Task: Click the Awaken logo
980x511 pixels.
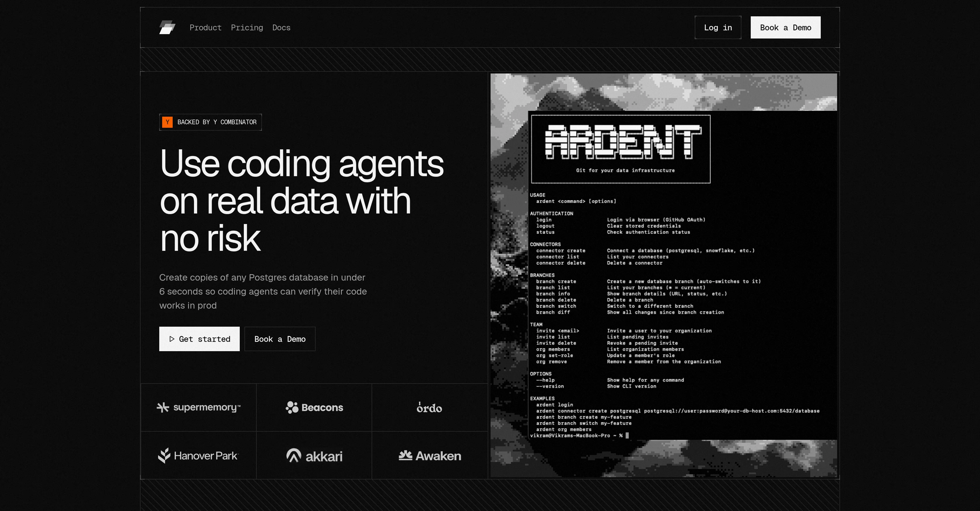Action: (430, 456)
